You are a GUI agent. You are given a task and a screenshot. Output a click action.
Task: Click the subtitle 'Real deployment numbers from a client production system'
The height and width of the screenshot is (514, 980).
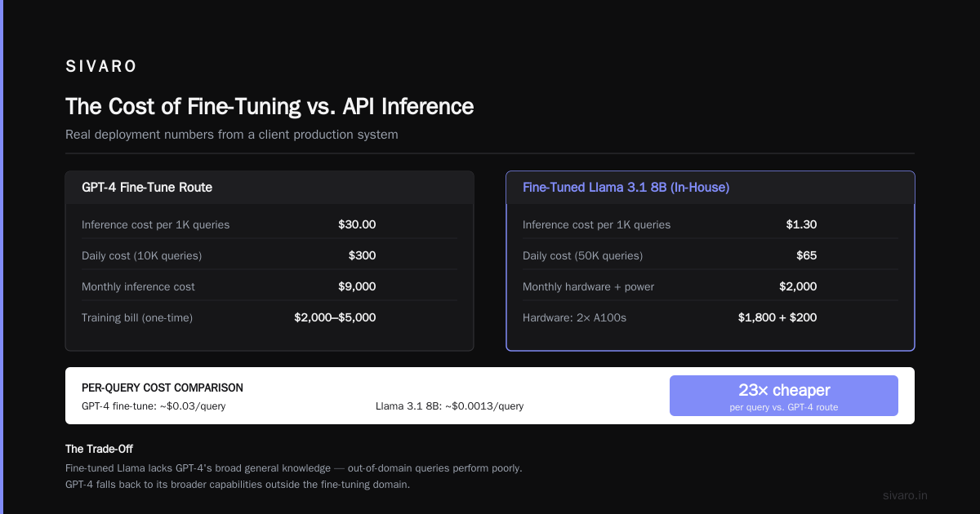pyautogui.click(x=232, y=135)
